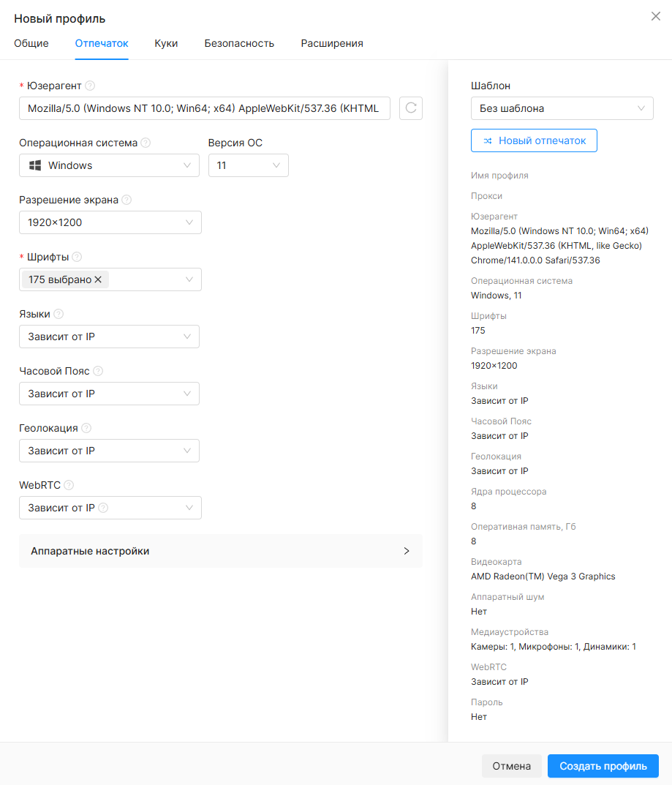Click help icon beside Операционная система
Viewport: 672px width, 785px height.
pos(146,143)
